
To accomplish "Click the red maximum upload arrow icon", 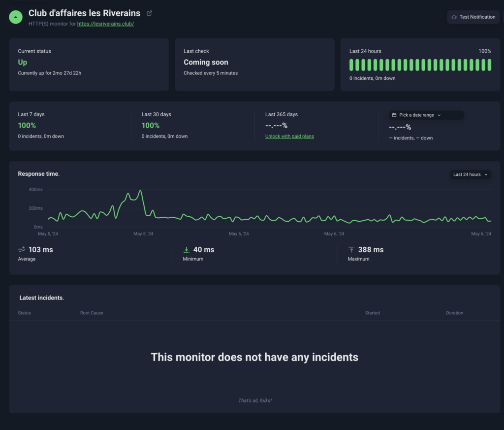I will coord(351,250).
